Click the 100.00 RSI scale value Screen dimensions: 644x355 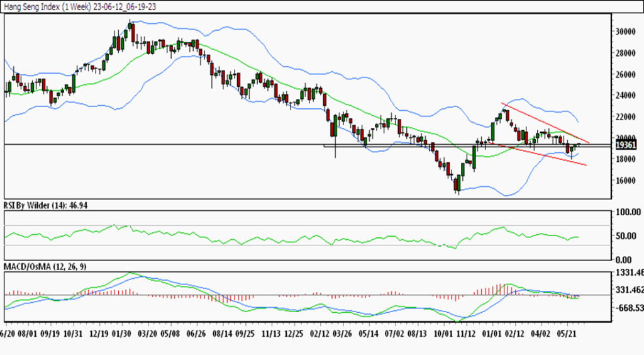pos(628,212)
